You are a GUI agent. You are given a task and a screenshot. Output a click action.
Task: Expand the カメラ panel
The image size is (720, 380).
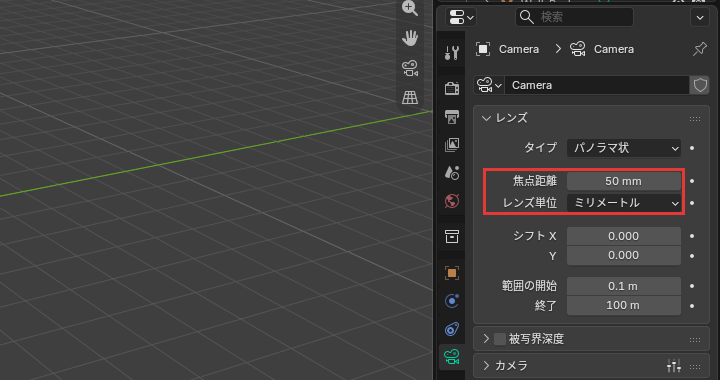coord(486,365)
